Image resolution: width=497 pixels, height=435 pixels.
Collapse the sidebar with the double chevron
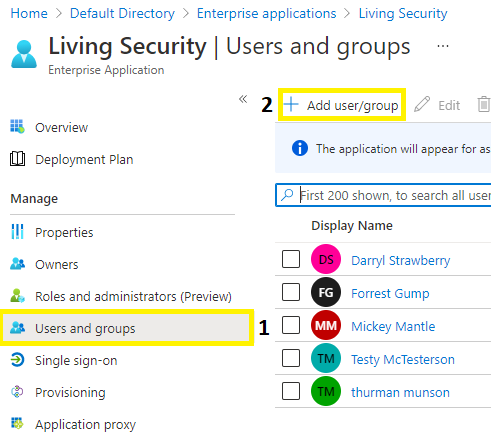tap(243, 99)
